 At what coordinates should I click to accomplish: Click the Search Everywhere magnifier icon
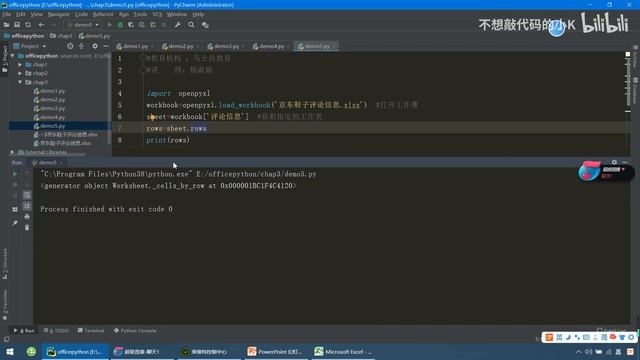tap(191, 25)
